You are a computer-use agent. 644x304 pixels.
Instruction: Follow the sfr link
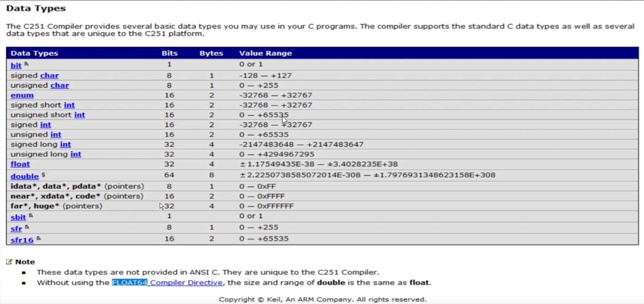click(x=16, y=229)
